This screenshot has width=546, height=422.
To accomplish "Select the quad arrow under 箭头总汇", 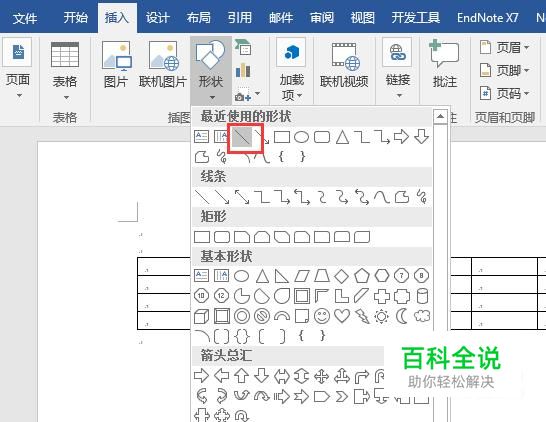I will click(321, 376).
